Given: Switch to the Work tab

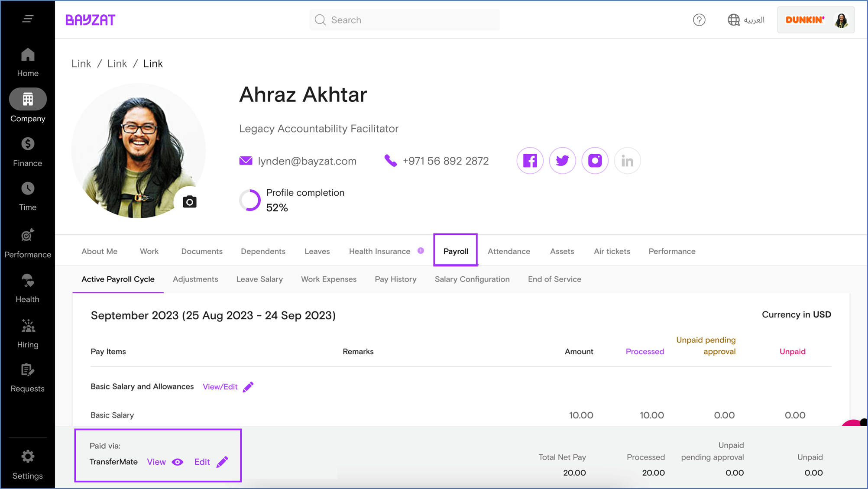Looking at the screenshot, I should pos(149,251).
